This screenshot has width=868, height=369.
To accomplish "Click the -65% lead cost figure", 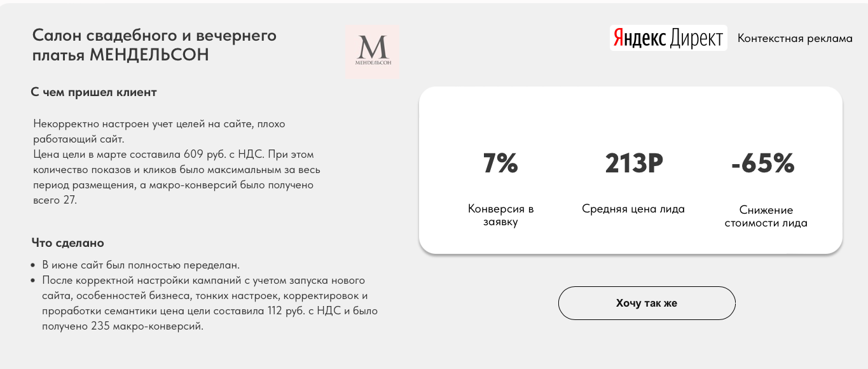I will pyautogui.click(x=762, y=164).
